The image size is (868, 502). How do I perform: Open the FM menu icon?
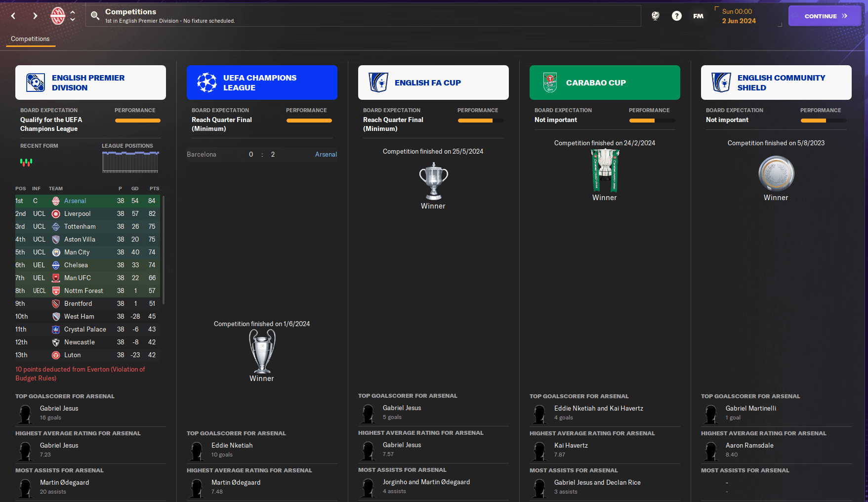[x=698, y=16]
